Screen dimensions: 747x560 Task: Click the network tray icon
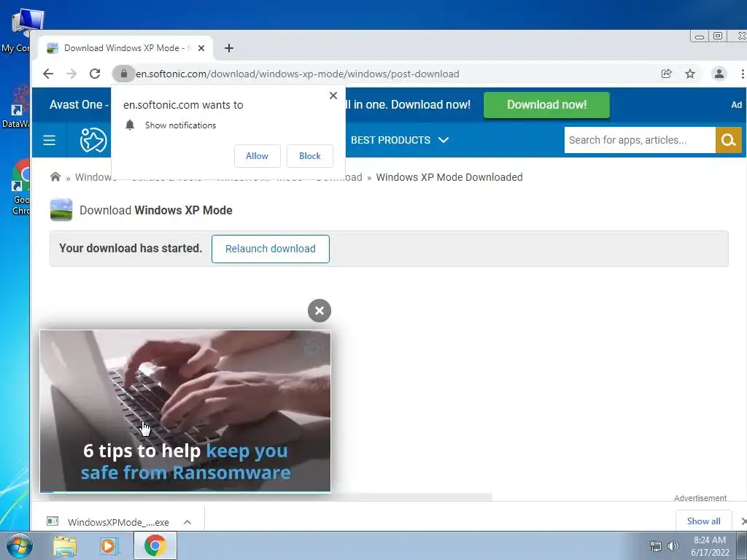656,546
